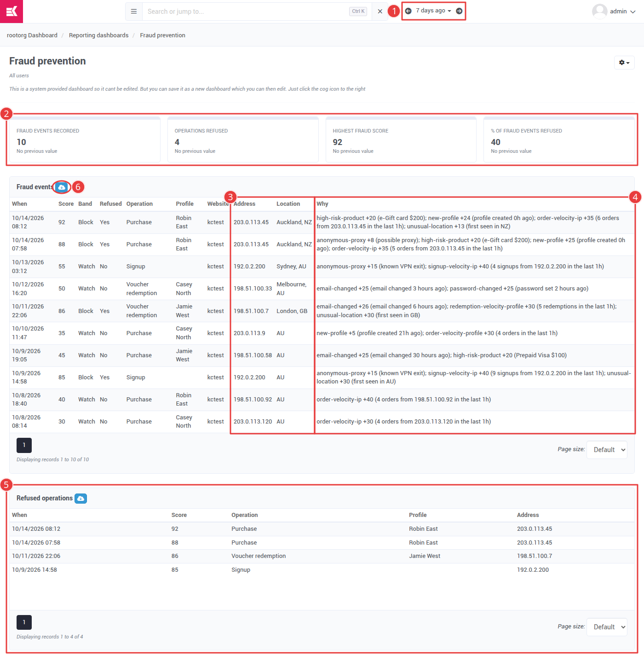Click Fraud prevention breadcrumb
644x656 pixels.
(x=163, y=35)
